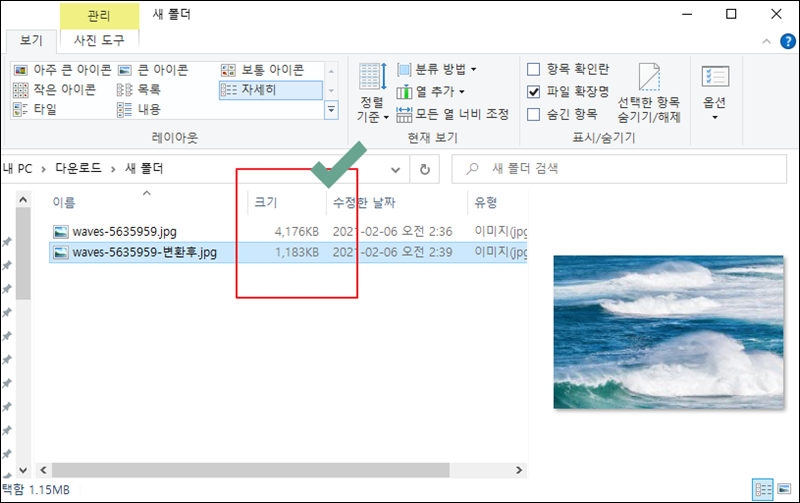Click the 새 폴더 breadcrumb segment
The height and width of the screenshot is (503, 800).
point(144,168)
